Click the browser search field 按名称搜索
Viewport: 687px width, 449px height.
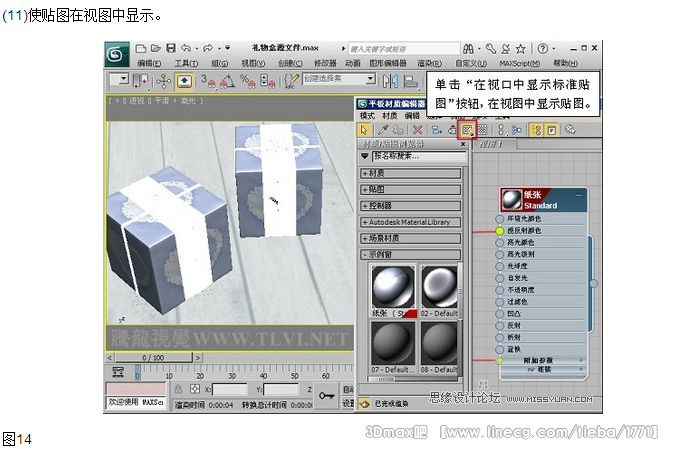point(420,156)
